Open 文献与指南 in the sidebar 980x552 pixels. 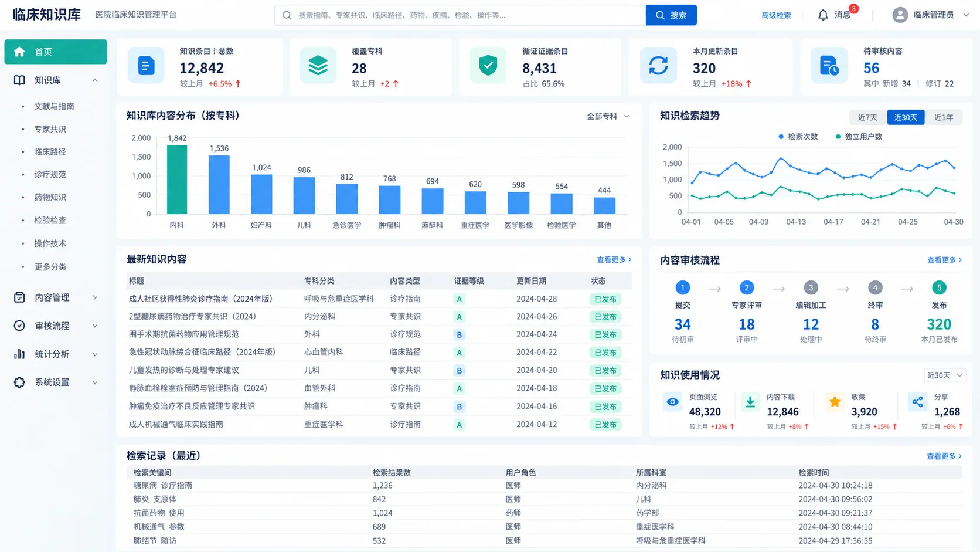click(x=54, y=106)
